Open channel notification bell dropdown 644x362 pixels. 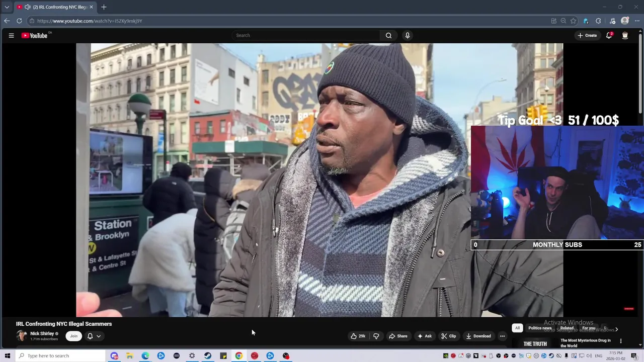(x=94, y=336)
